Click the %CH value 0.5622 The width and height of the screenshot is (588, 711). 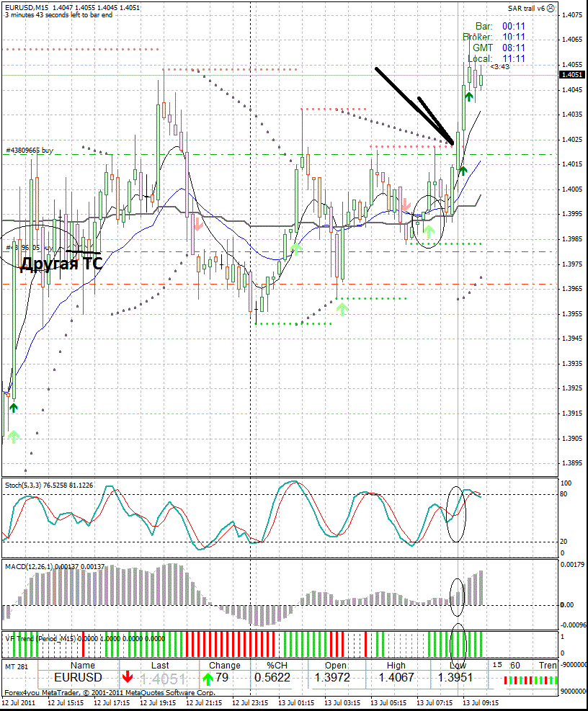[272, 677]
